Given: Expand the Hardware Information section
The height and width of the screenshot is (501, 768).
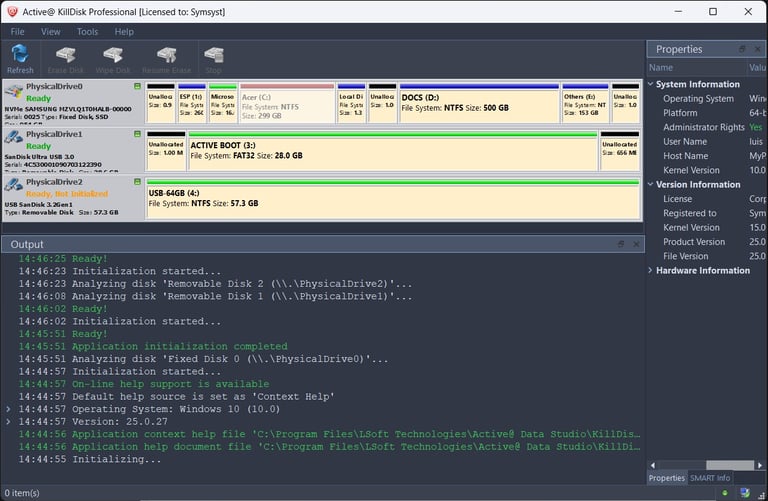Looking at the screenshot, I should coord(652,271).
